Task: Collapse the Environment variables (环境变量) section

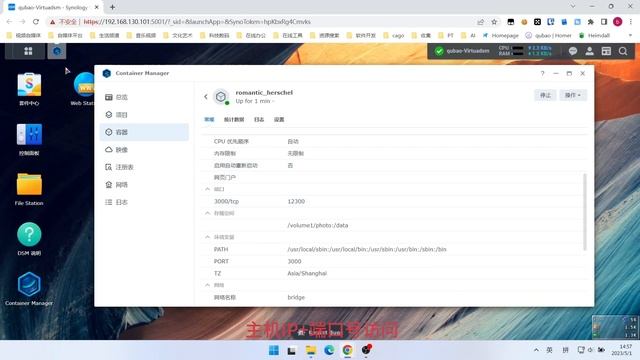Action: click(207, 237)
